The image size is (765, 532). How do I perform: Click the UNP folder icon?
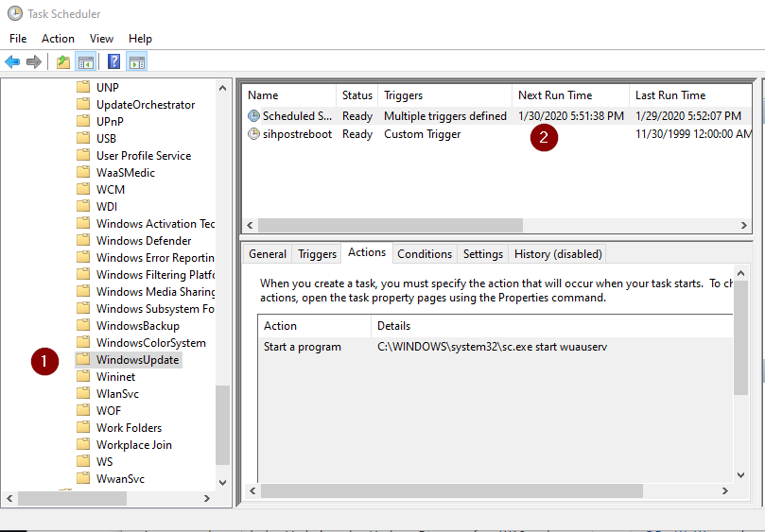click(83, 87)
